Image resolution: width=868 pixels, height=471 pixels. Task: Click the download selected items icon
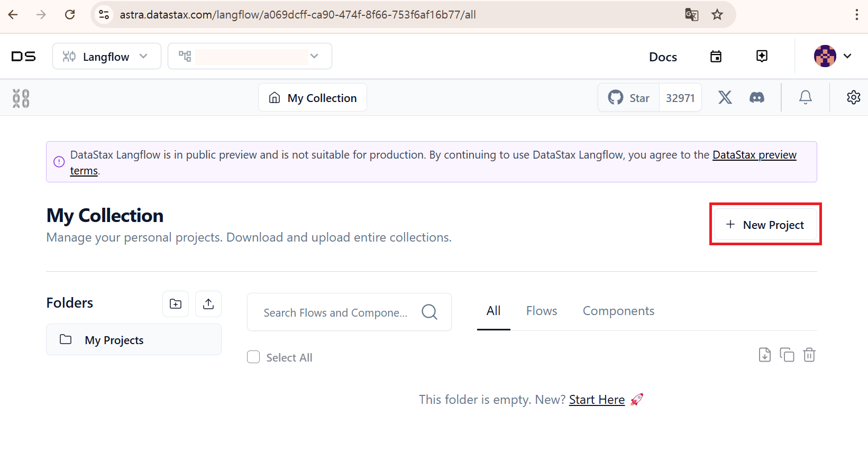[765, 355]
